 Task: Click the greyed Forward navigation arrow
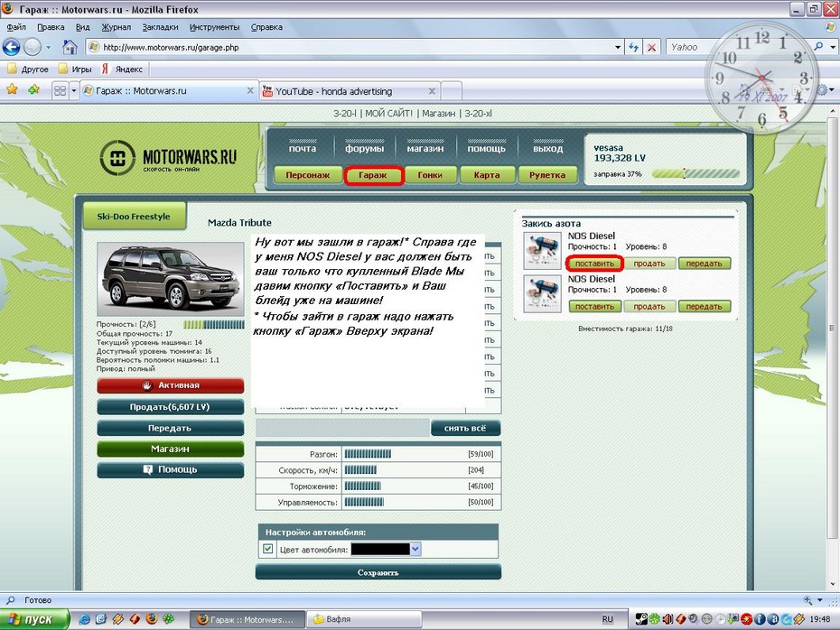33,47
